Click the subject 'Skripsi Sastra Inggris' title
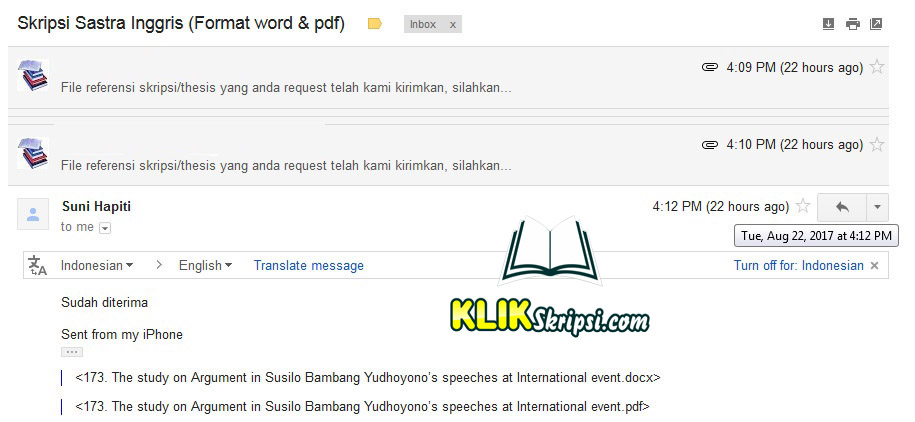The image size is (915, 422). 181,24
